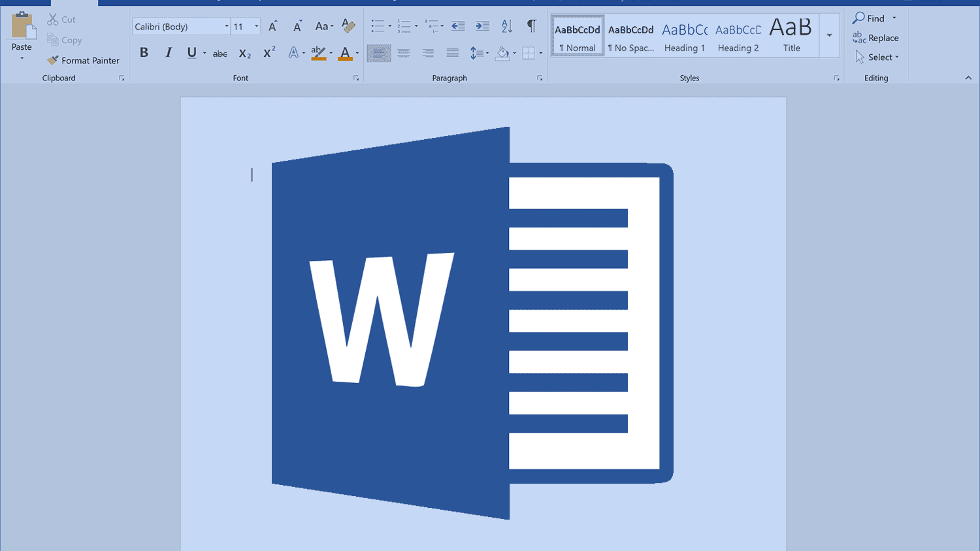Screen dimensions: 980x551
Task: Click the Find button
Action: click(869, 18)
